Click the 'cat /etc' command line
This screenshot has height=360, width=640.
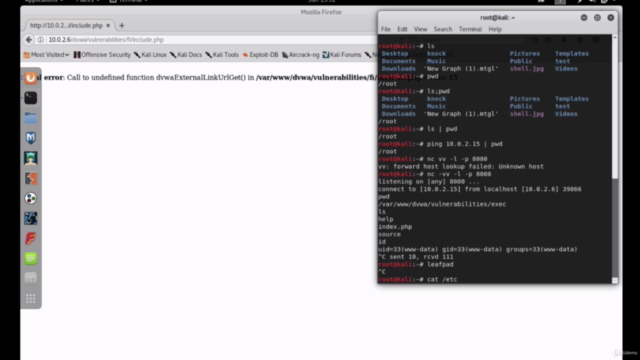pyautogui.click(x=418, y=280)
